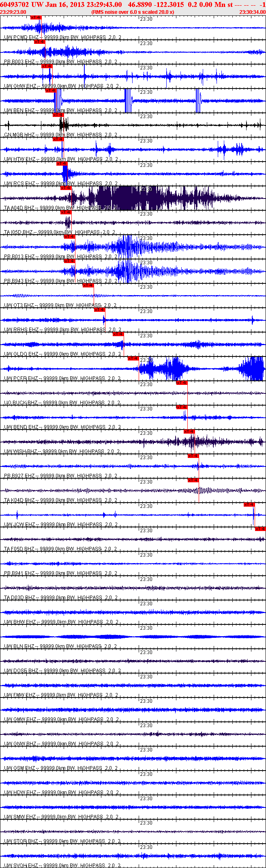Click the event header "60493702 UW Jan 16, 2013"
Viewport: 266px width, 868px height.
(43, 4)
